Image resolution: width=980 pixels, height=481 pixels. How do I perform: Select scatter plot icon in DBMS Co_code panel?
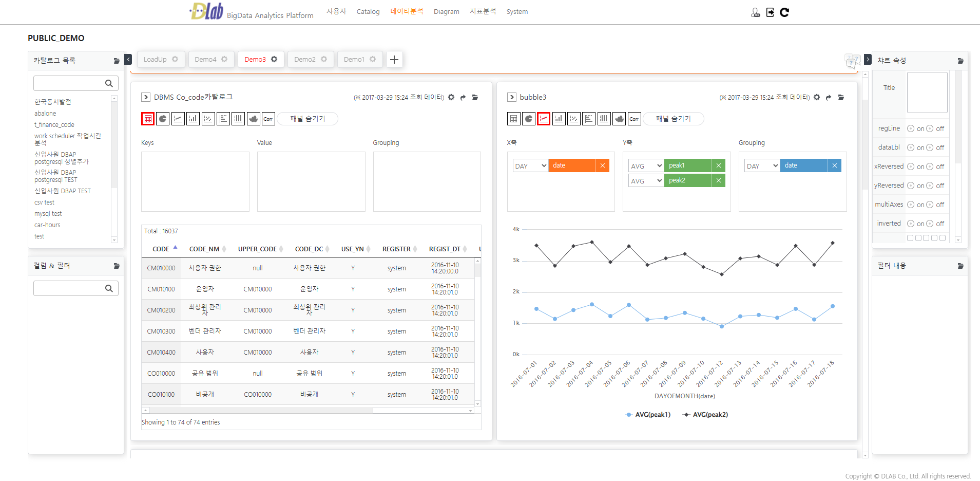(208, 119)
